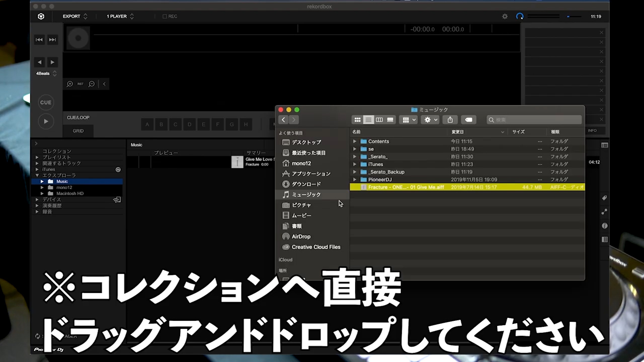This screenshot has height=362, width=644.
Task: Select Fracture - ONE... 01 Give Me.aiff file
Action: (467, 187)
